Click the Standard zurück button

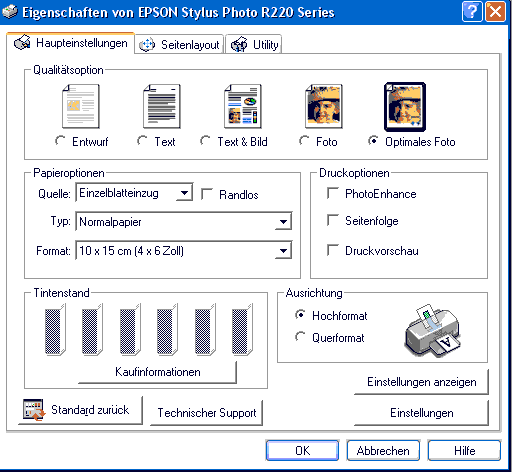(80, 410)
